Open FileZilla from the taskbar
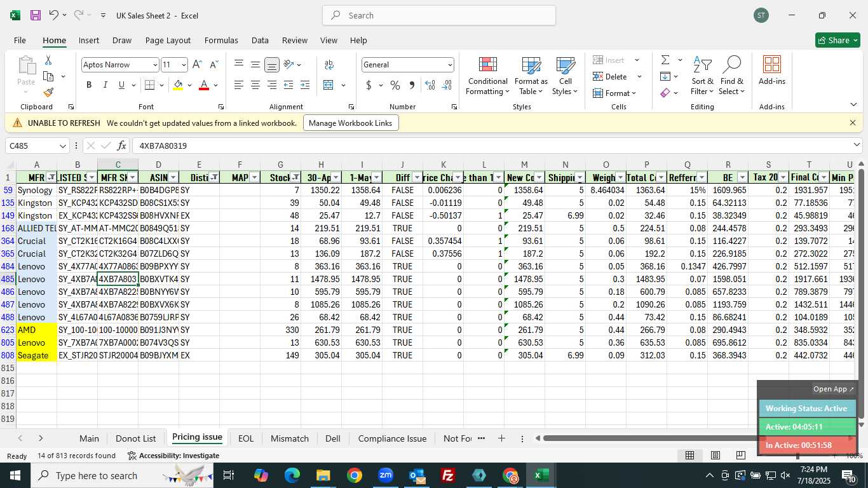 (448, 475)
